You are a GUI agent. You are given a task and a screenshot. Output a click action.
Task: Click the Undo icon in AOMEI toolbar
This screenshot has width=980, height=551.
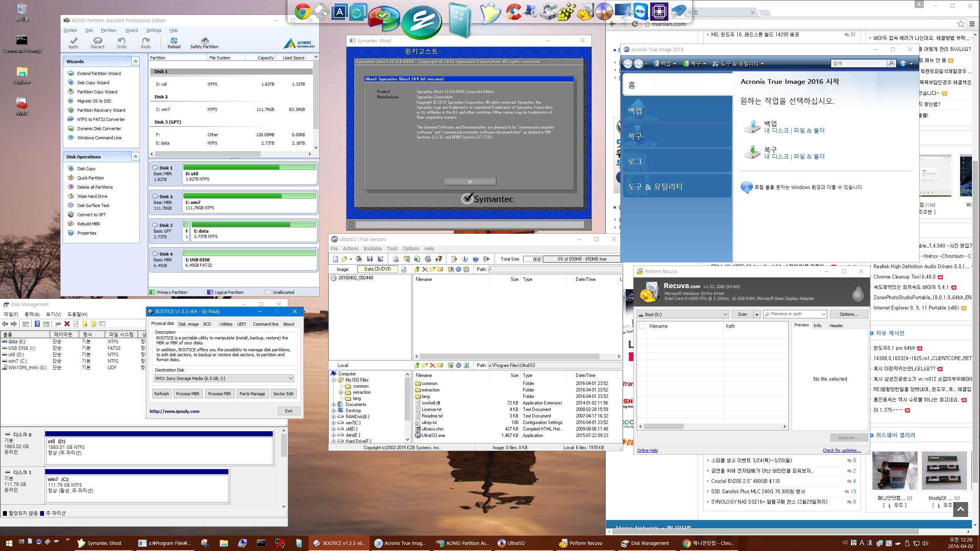coord(121,42)
